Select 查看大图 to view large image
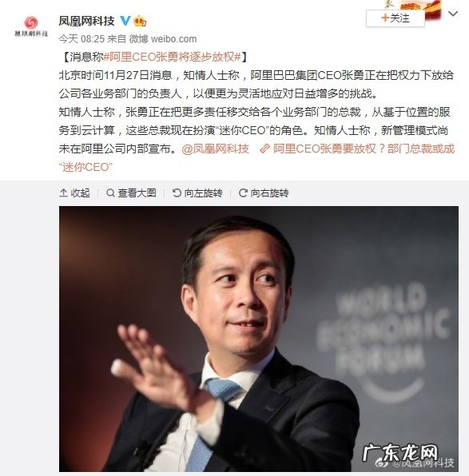Viewport: 469px width, 476px height. 137,192
